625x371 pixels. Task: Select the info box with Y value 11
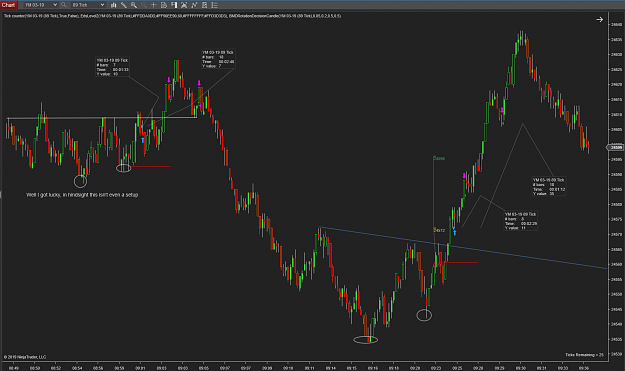pyautogui.click(x=521, y=221)
